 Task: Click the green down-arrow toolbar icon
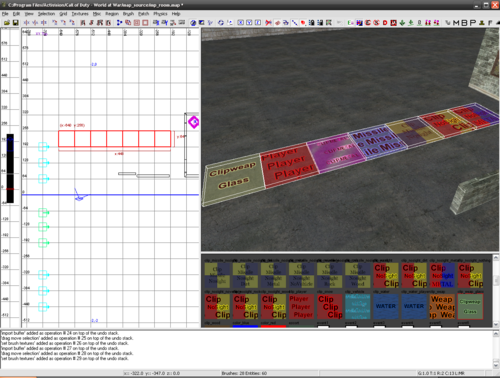[x=402, y=23]
